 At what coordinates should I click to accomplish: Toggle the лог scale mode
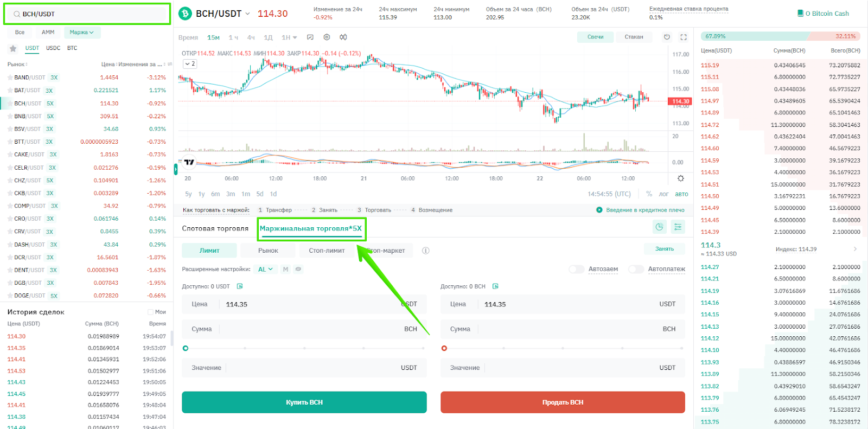point(663,194)
